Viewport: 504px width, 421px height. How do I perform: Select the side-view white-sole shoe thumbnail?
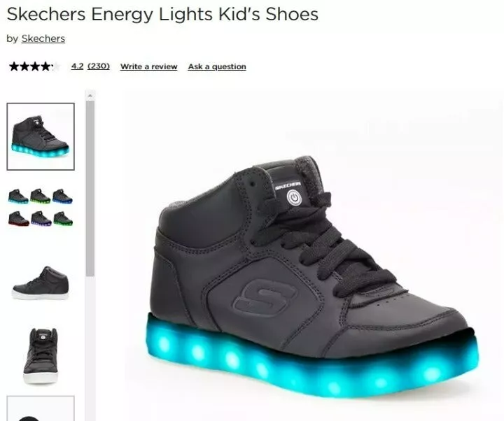coord(41,283)
